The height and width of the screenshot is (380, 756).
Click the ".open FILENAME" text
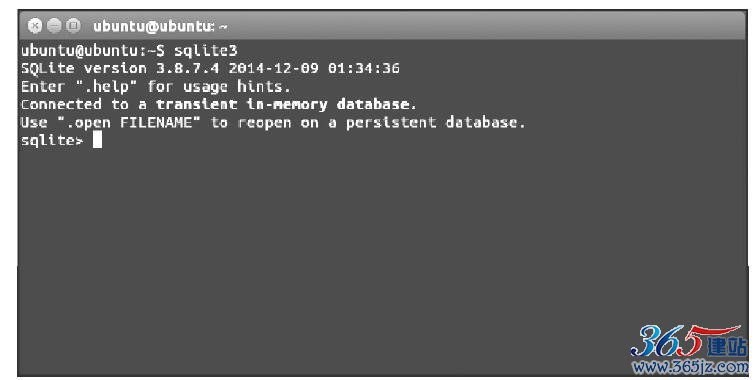(129, 122)
